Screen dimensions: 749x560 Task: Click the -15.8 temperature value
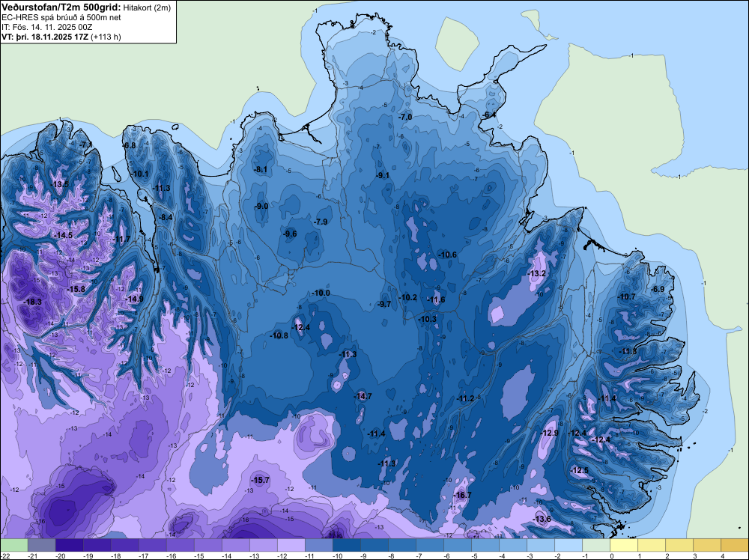tap(76, 289)
